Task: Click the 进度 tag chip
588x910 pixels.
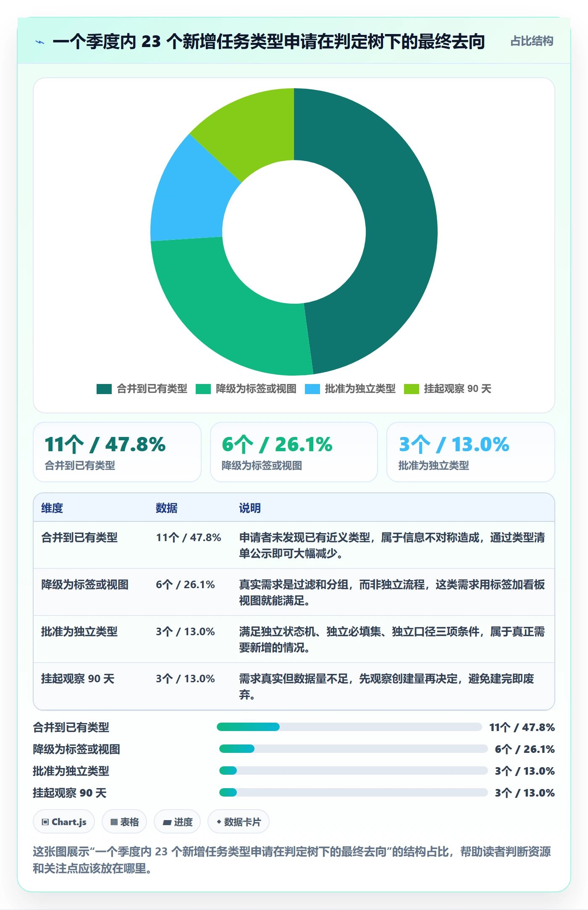Action: 177,821
